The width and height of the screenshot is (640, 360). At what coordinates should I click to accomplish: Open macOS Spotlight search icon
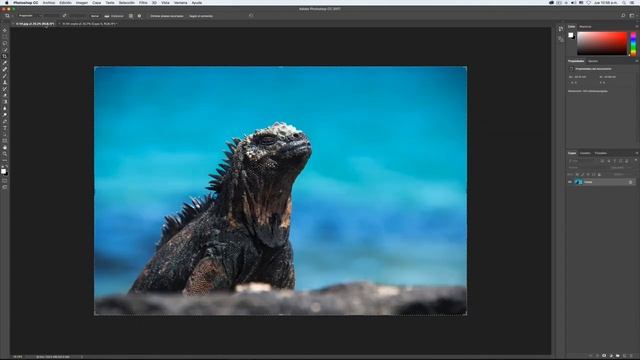(624, 2)
